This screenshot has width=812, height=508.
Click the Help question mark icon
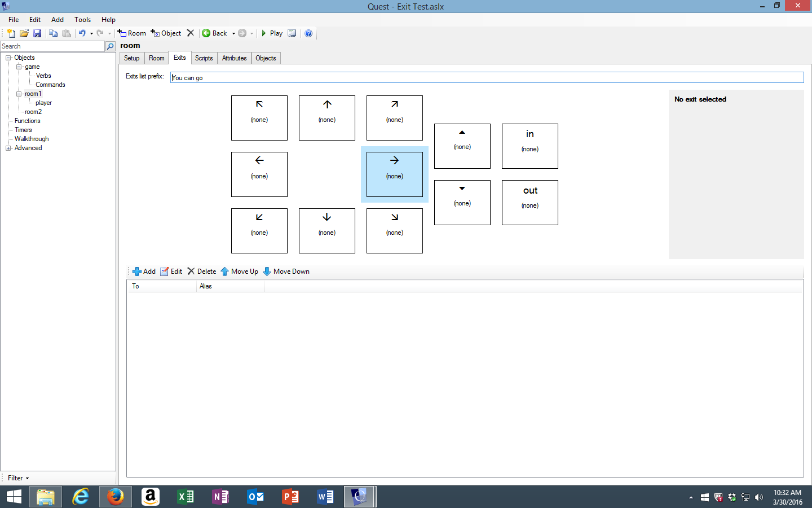(308, 33)
